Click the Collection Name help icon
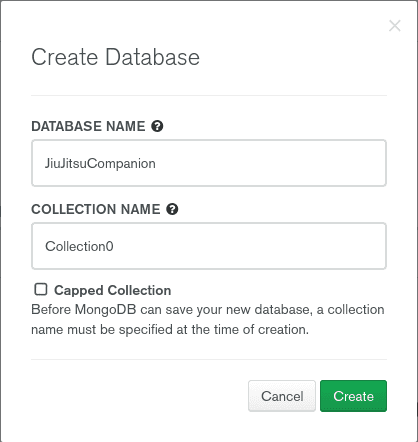The width and height of the screenshot is (418, 442). pyautogui.click(x=172, y=209)
